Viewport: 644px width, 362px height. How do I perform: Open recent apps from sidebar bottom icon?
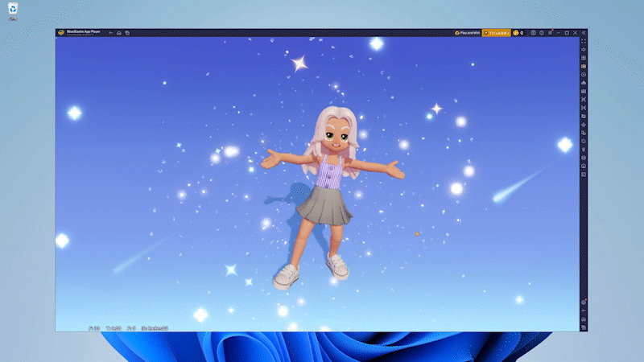coord(584,327)
